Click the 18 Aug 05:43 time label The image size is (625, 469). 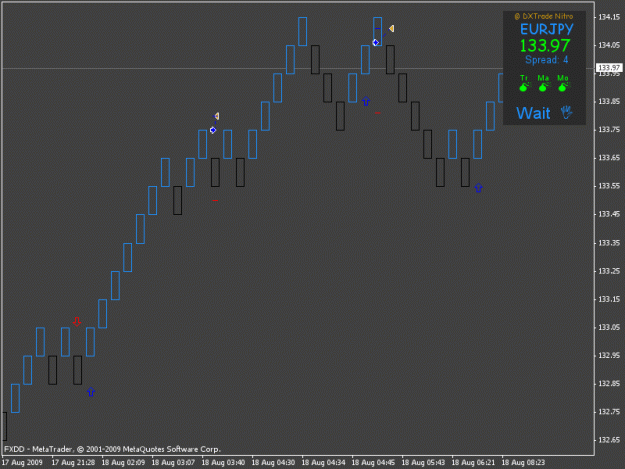(x=423, y=463)
